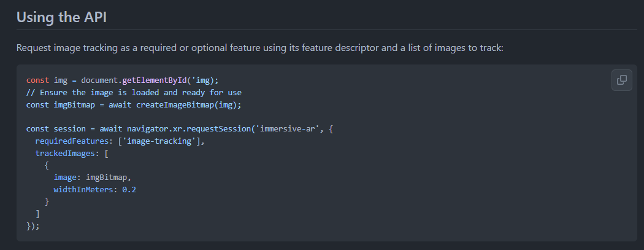Click the 'image-tracking' string value

pos(159,141)
